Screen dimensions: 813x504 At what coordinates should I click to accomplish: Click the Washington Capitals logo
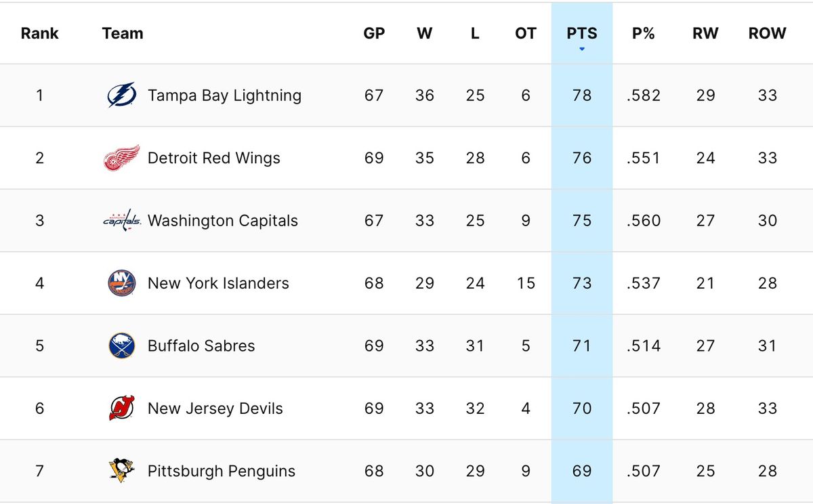pos(122,220)
